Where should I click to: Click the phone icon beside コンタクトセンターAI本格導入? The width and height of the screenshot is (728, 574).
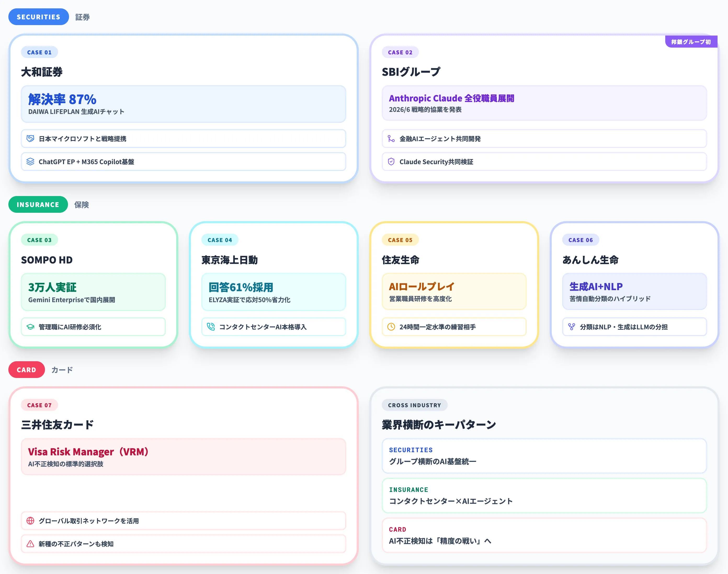pos(211,327)
